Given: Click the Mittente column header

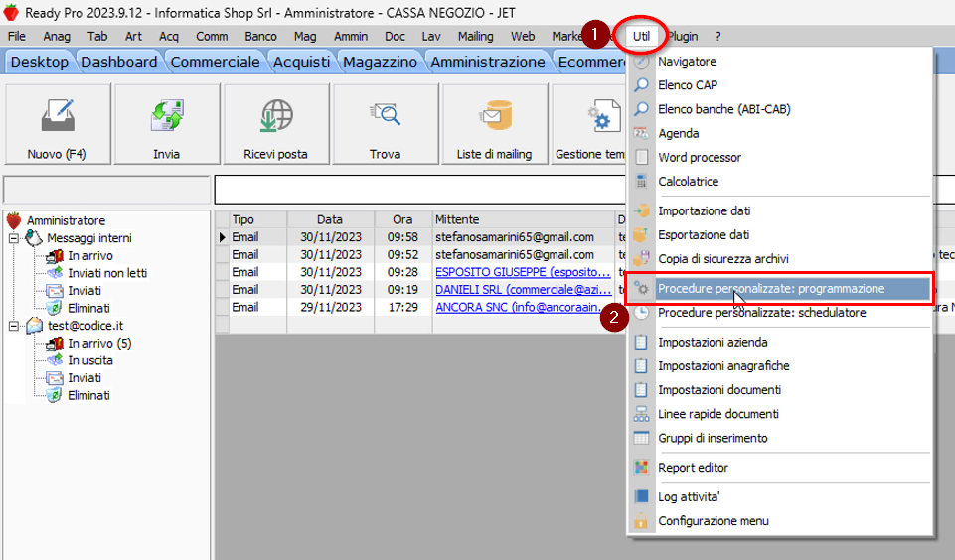Looking at the screenshot, I should coord(524,219).
